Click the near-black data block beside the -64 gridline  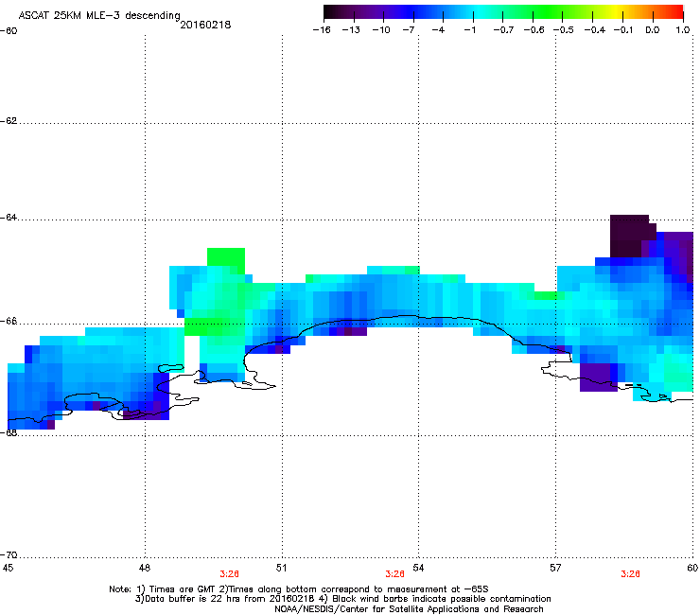click(x=629, y=236)
